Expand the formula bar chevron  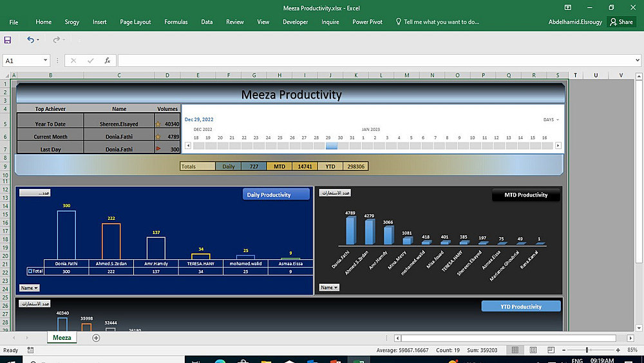click(x=638, y=61)
